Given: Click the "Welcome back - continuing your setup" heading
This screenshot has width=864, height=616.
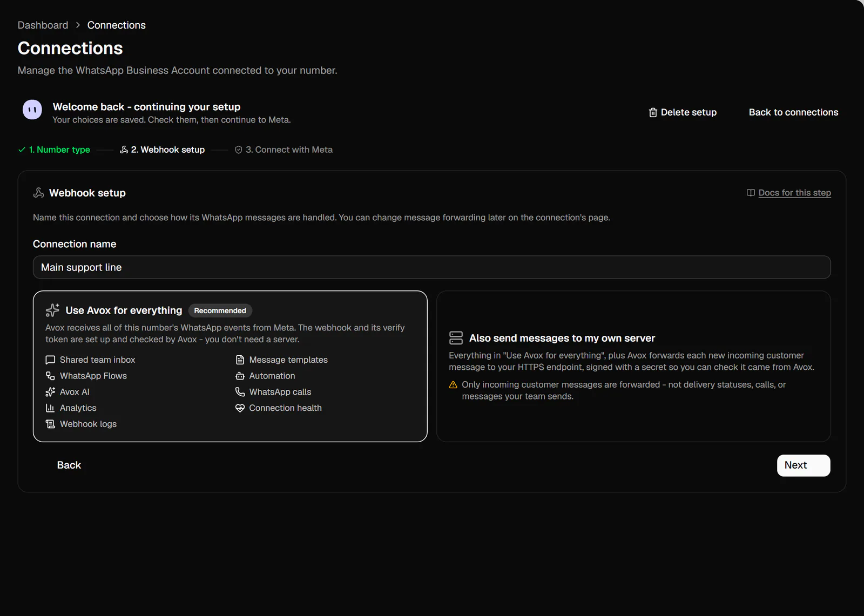Looking at the screenshot, I should tap(147, 107).
